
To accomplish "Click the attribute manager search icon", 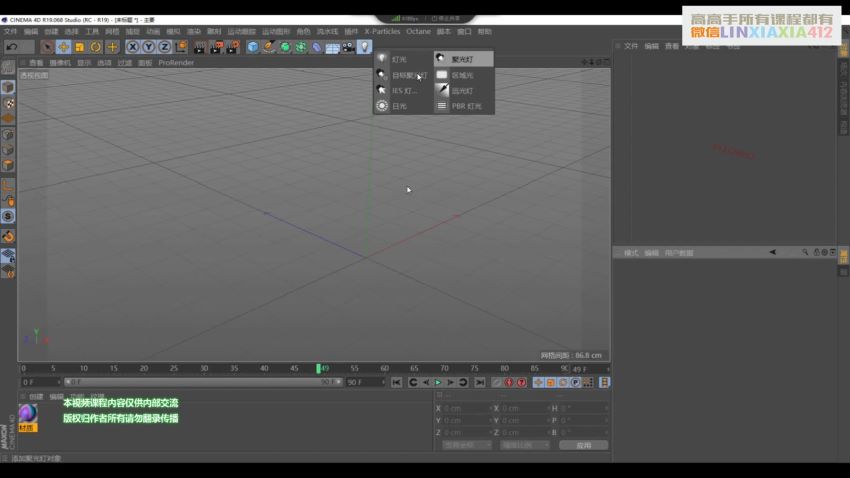I will 805,252.
